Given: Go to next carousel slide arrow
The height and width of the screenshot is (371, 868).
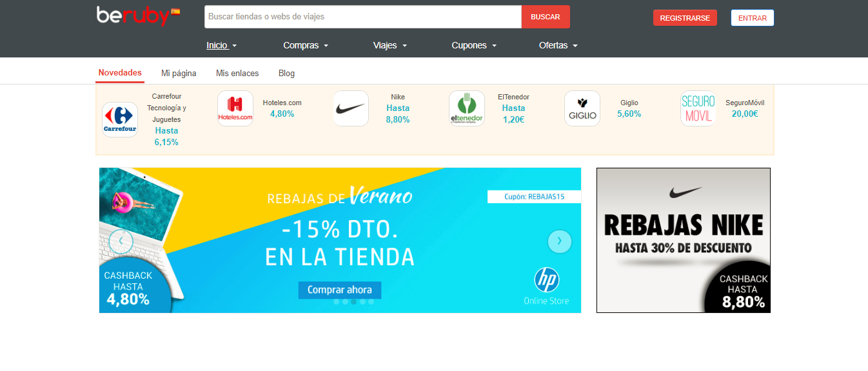Looking at the screenshot, I should pyautogui.click(x=559, y=241).
